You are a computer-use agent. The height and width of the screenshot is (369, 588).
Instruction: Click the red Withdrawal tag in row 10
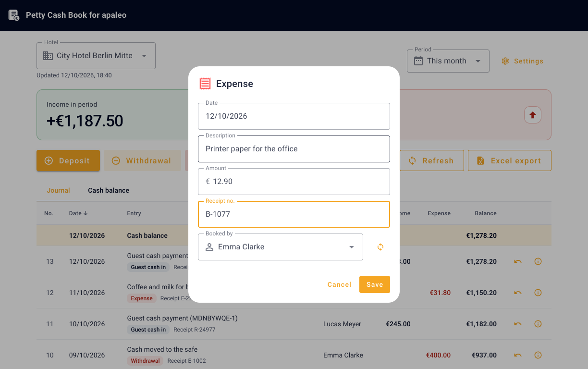tap(145, 361)
